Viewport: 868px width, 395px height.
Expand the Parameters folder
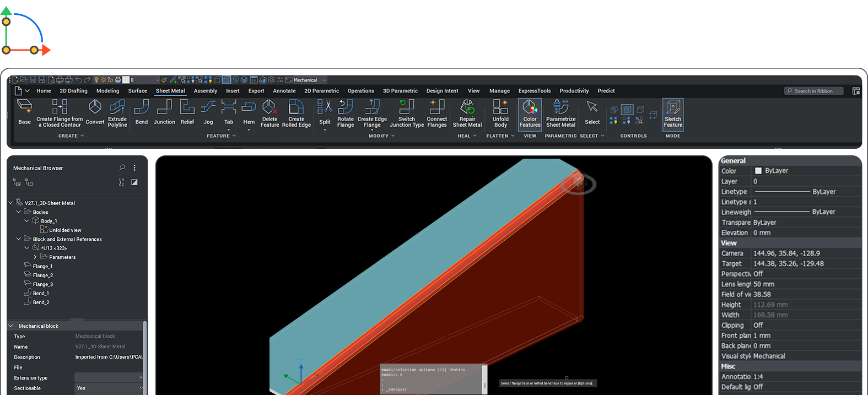35,257
